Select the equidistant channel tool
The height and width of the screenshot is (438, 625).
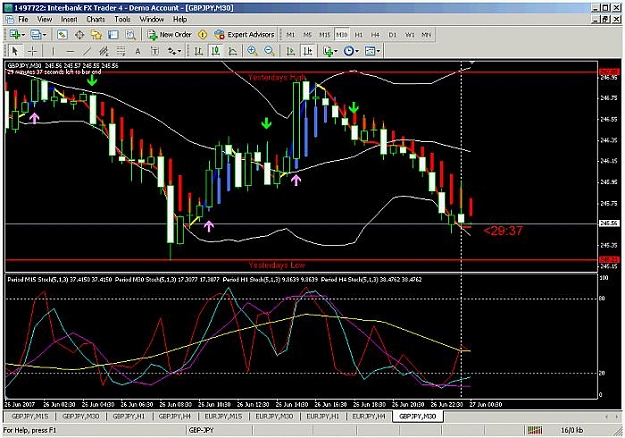point(104,51)
